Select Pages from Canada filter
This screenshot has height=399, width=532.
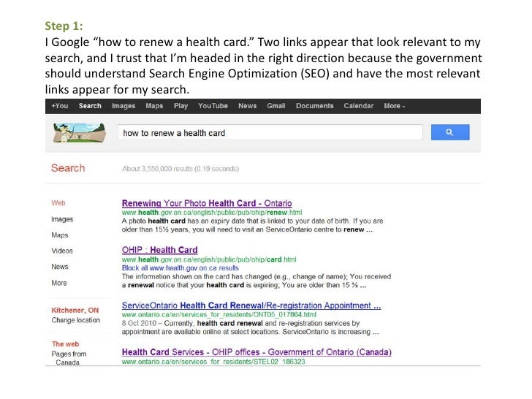point(69,358)
